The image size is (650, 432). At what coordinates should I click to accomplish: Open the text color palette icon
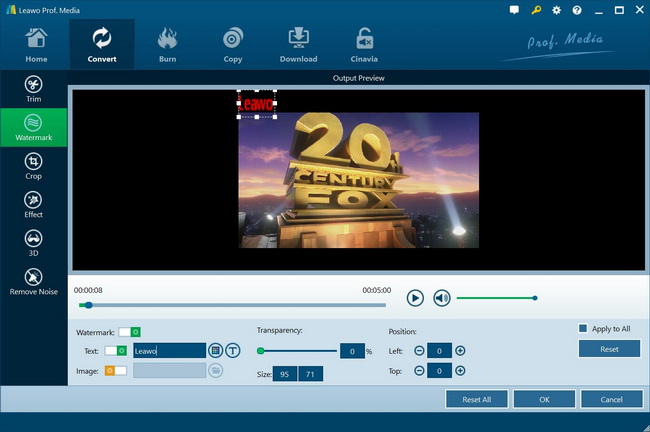click(x=215, y=350)
